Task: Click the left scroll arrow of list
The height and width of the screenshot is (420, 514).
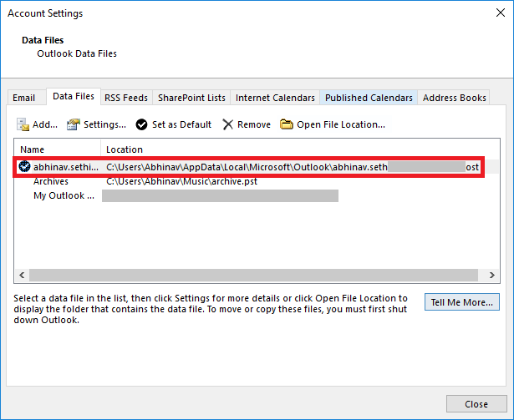Action: click(x=22, y=275)
